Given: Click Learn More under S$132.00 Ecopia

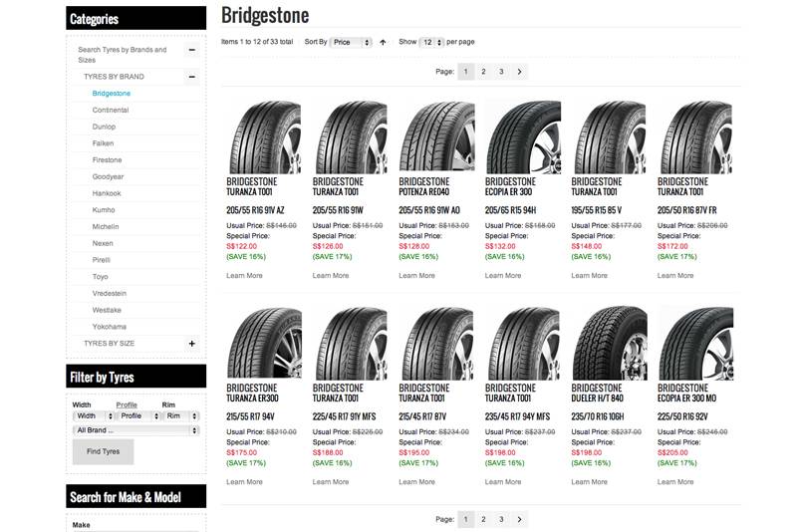Looking at the screenshot, I should pyautogui.click(x=503, y=276).
